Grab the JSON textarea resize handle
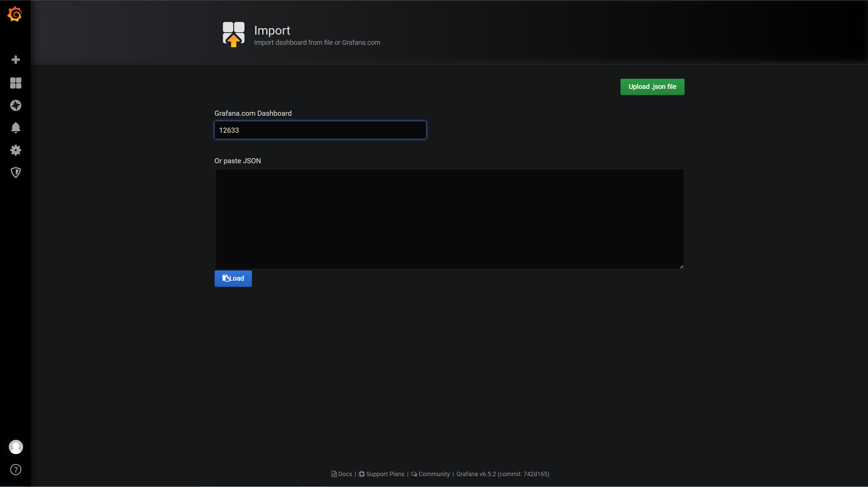The image size is (868, 487). pyautogui.click(x=682, y=267)
